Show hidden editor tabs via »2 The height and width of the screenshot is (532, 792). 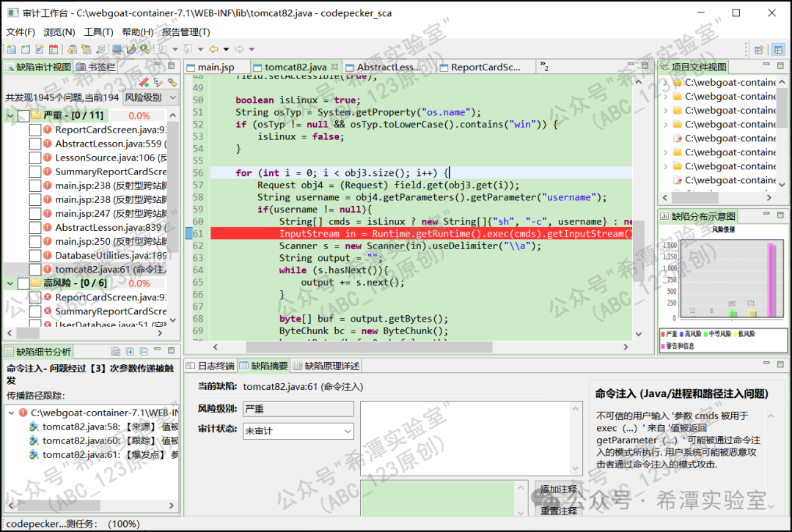[544, 66]
